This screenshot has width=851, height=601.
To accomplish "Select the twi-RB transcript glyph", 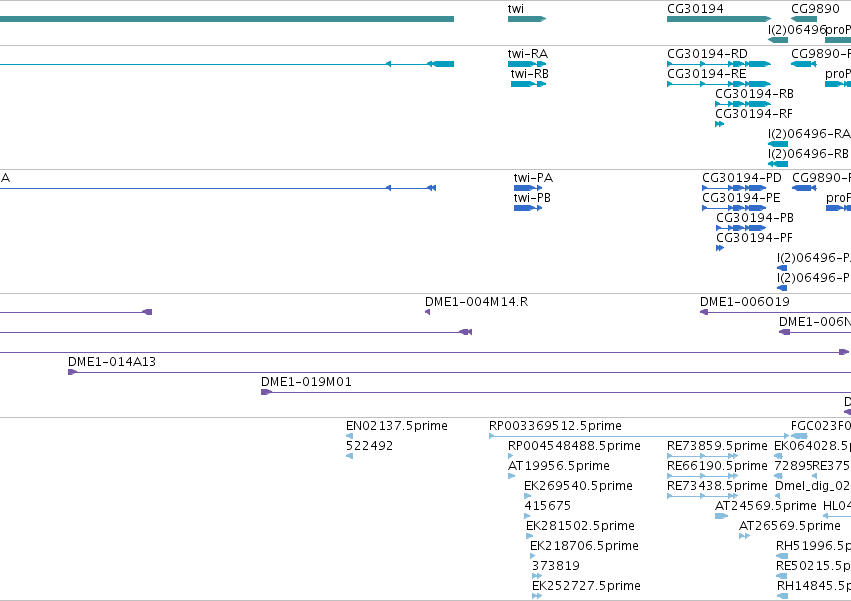I will pos(528,84).
